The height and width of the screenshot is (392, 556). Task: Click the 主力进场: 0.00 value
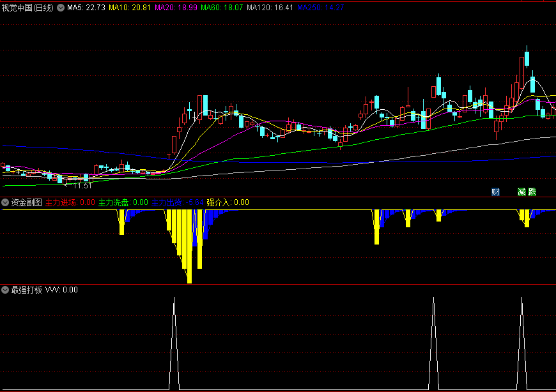coord(70,202)
